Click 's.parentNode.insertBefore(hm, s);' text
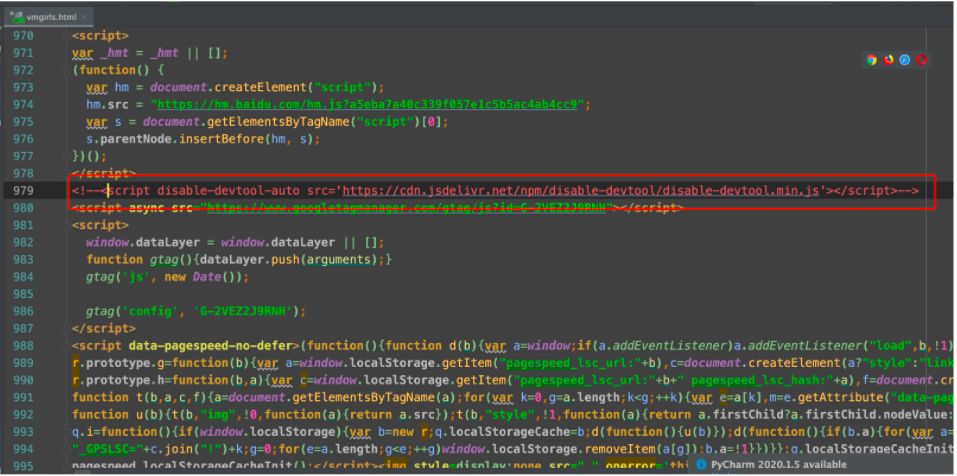957x476 pixels. point(203,139)
